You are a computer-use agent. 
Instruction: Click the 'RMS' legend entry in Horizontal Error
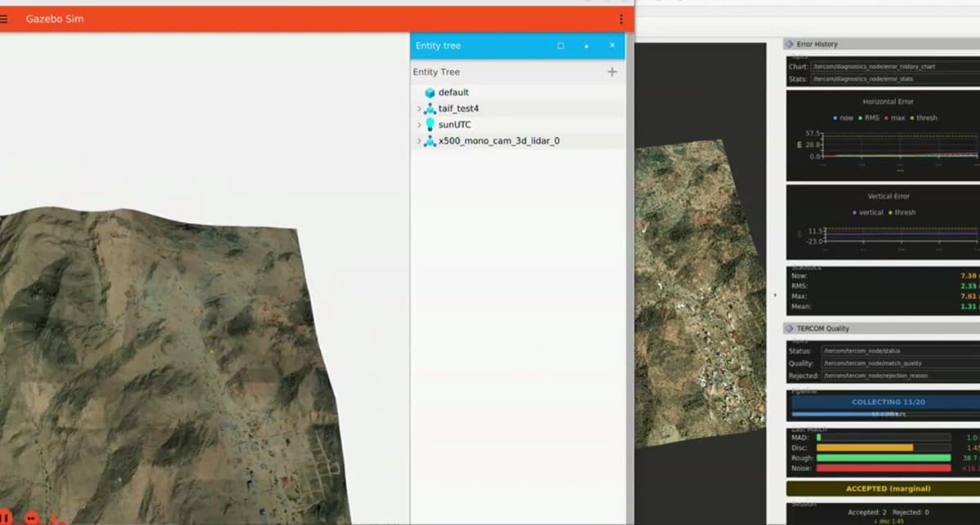coord(870,118)
